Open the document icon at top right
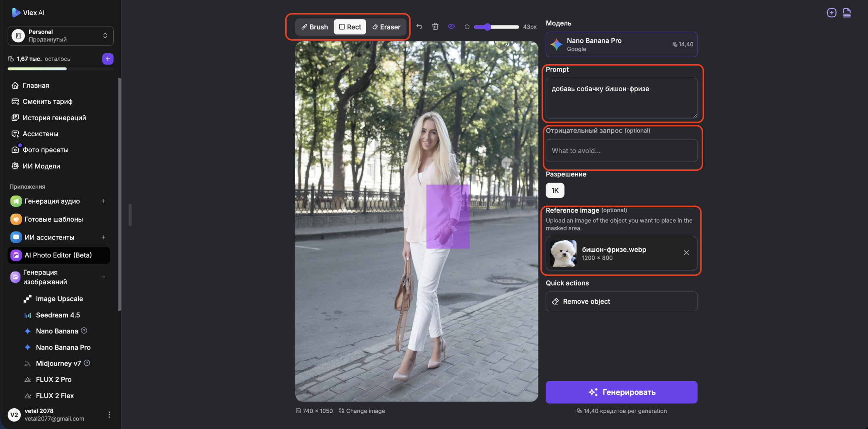The width and height of the screenshot is (868, 429). tap(847, 13)
